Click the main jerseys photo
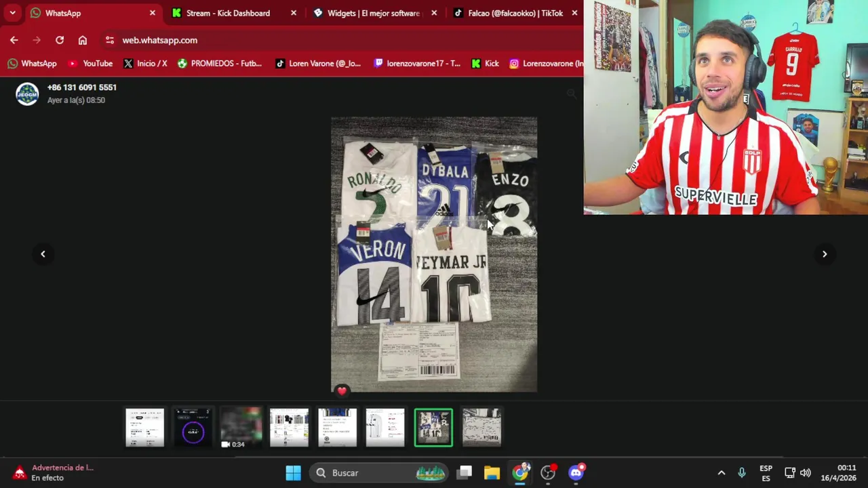Image resolution: width=868 pixels, height=488 pixels. (x=434, y=254)
